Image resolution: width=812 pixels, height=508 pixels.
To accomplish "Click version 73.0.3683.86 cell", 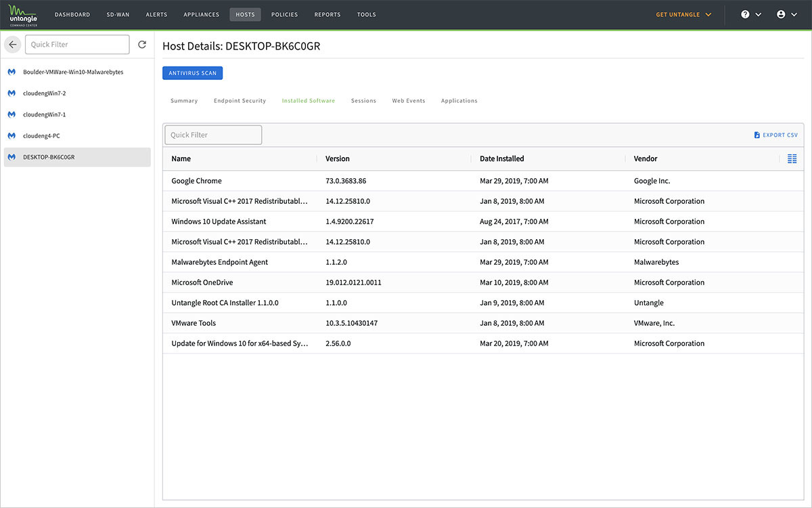I will [x=346, y=181].
